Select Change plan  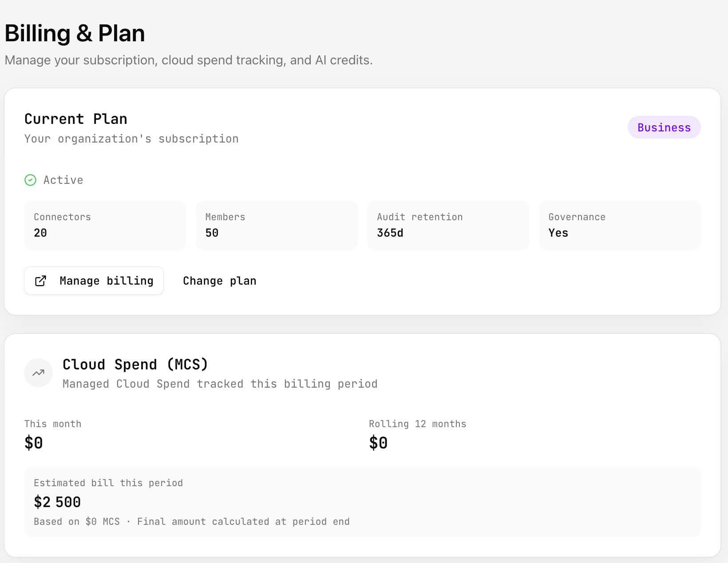(219, 281)
